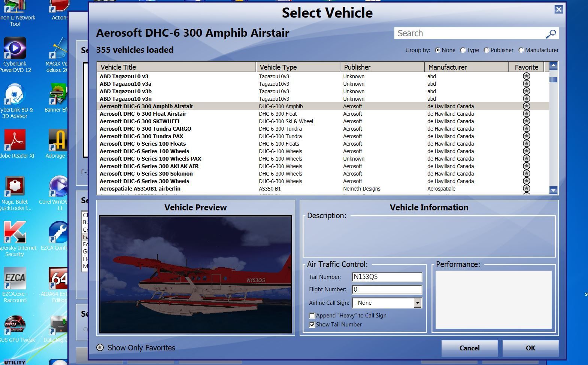Select ABD Tagazou10 v3n row
Viewport: 588px width, 365px height.
click(x=323, y=98)
